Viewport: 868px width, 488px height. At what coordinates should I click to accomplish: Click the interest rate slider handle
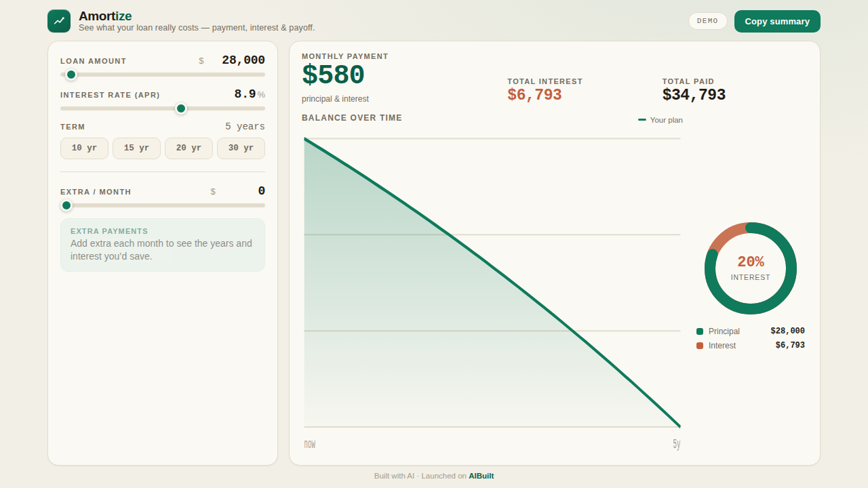pos(181,108)
